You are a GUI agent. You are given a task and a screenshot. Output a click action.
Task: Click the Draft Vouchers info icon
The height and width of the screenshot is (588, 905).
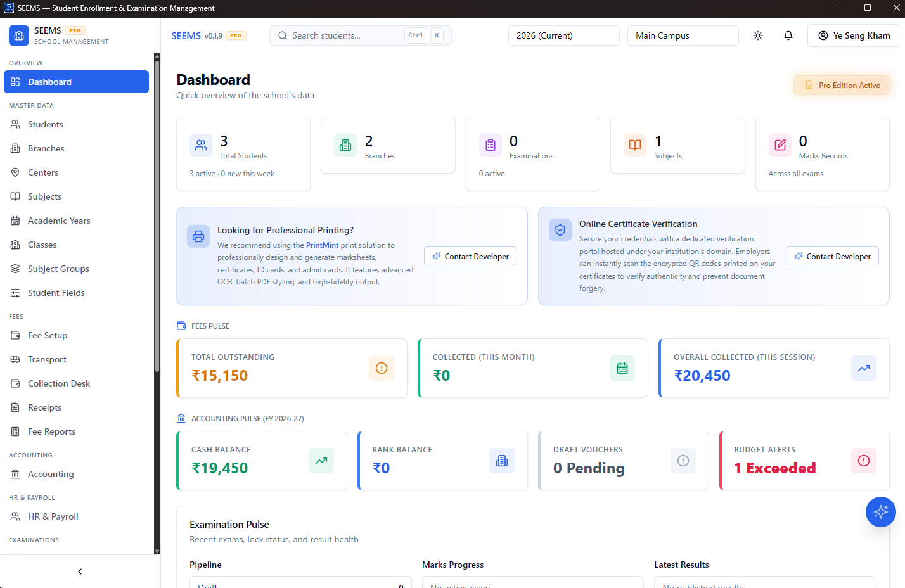point(683,461)
